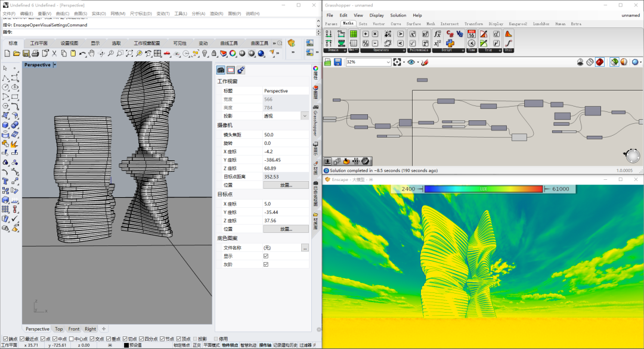
Task: Expand Grasshopper preview eye dropdown arrow
Action: [417, 62]
